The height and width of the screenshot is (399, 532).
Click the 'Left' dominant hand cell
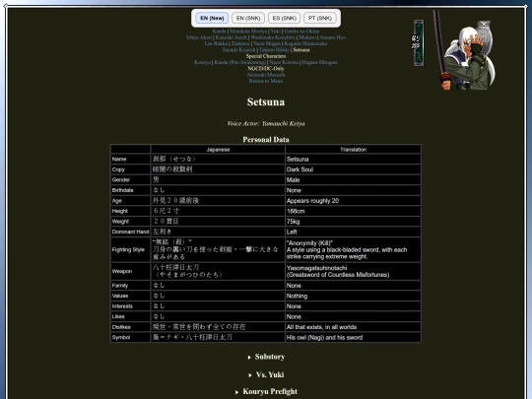(354, 232)
